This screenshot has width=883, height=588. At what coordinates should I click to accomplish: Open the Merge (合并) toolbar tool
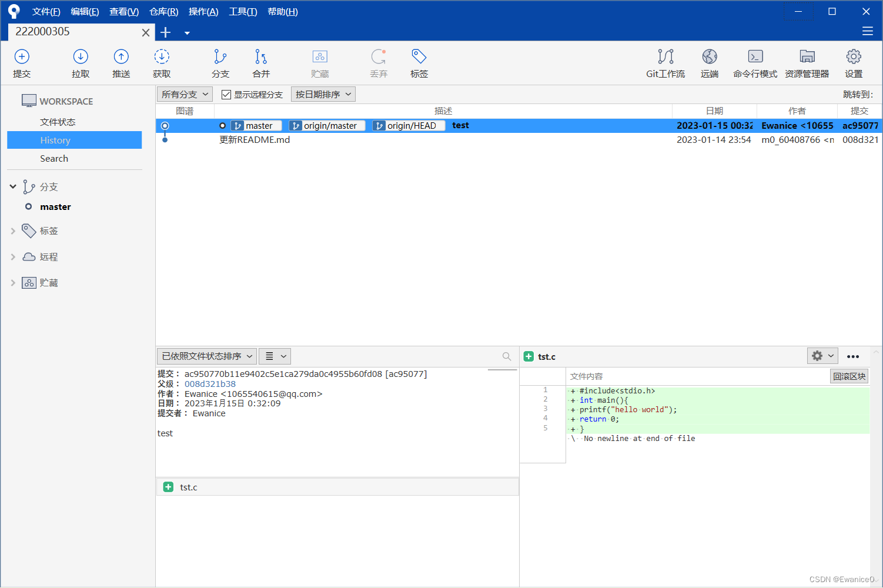261,64
